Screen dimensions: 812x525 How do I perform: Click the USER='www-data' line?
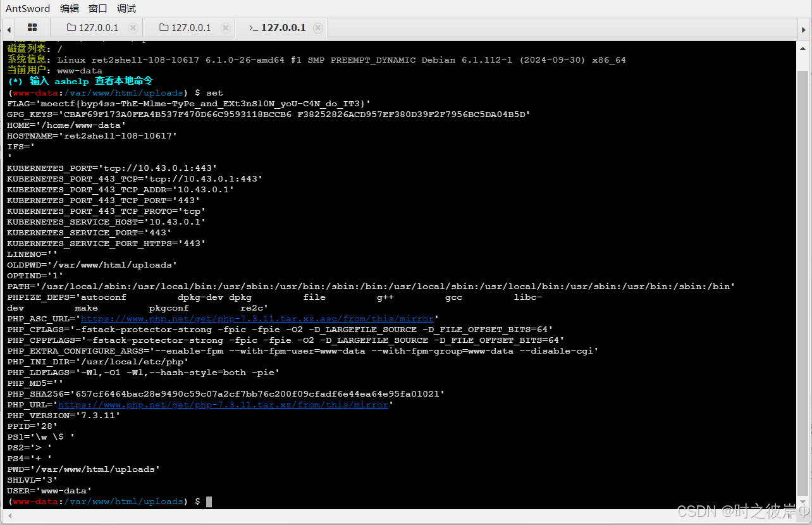pyautogui.click(x=49, y=491)
